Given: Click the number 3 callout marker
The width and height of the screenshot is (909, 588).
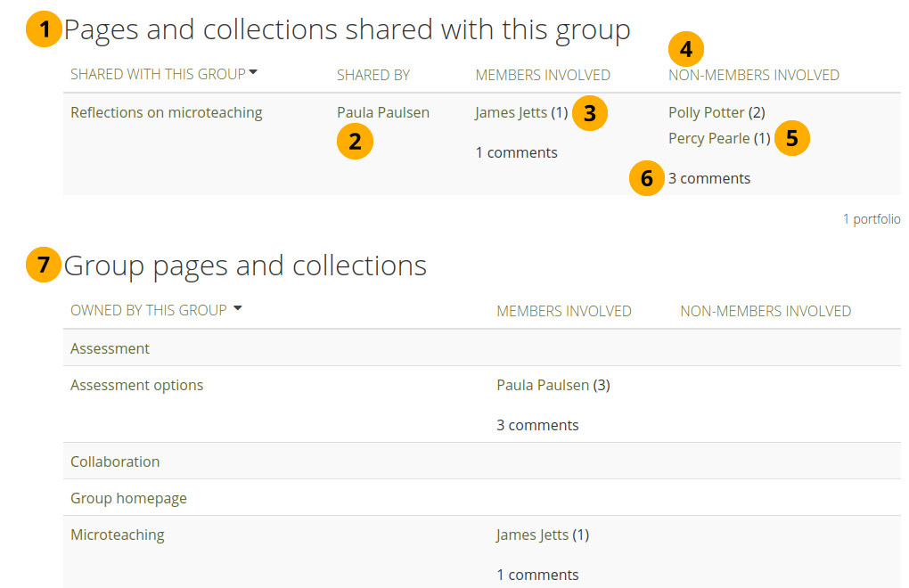Looking at the screenshot, I should click(x=589, y=113).
